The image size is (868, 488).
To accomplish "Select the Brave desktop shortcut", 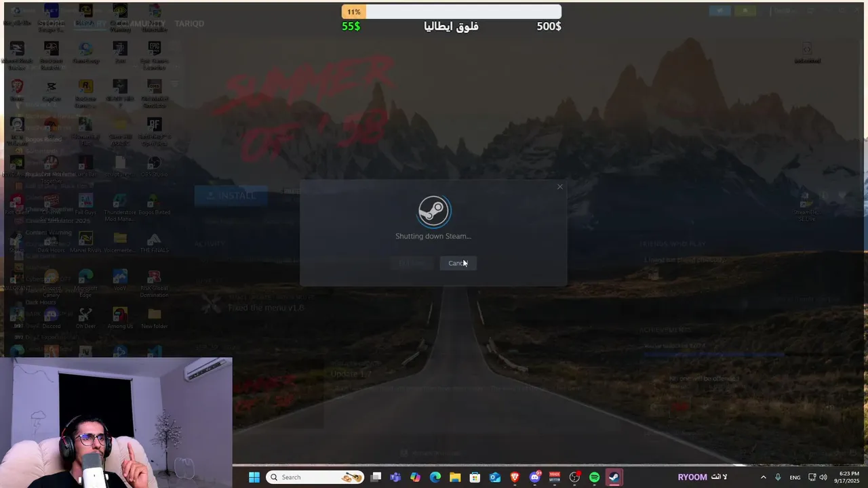I will point(17,92).
